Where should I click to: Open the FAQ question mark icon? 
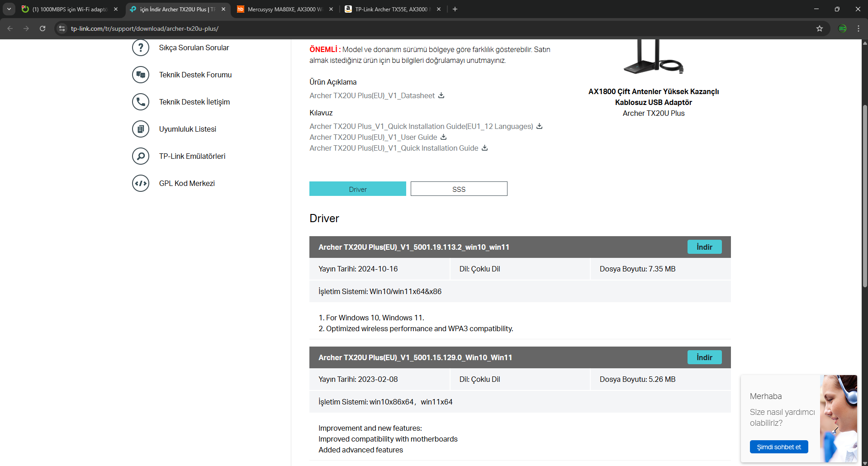click(x=141, y=48)
